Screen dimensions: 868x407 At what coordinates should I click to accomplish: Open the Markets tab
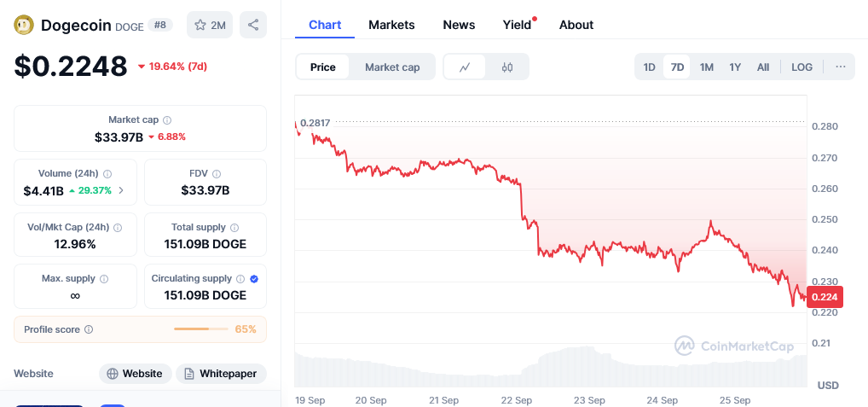(x=391, y=25)
